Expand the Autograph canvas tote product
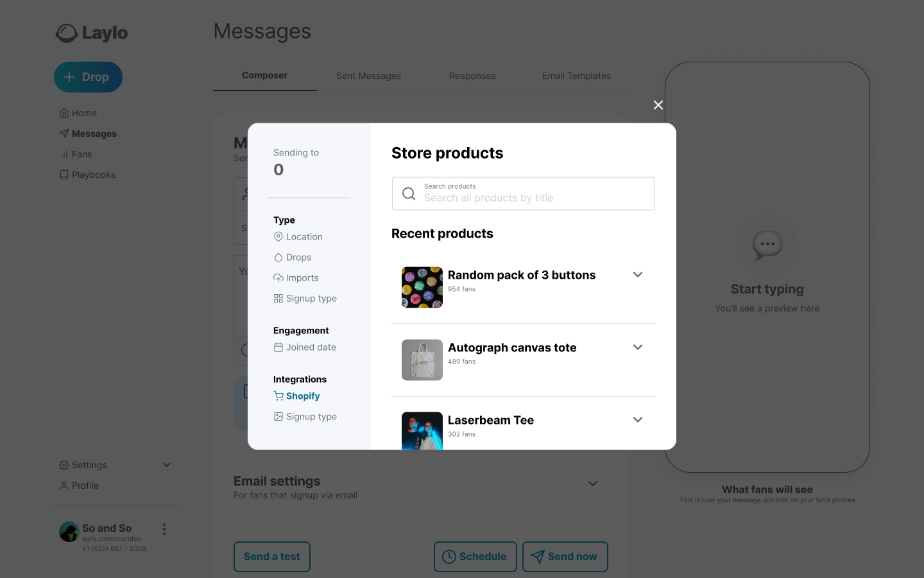Image resolution: width=924 pixels, height=578 pixels. coord(638,347)
